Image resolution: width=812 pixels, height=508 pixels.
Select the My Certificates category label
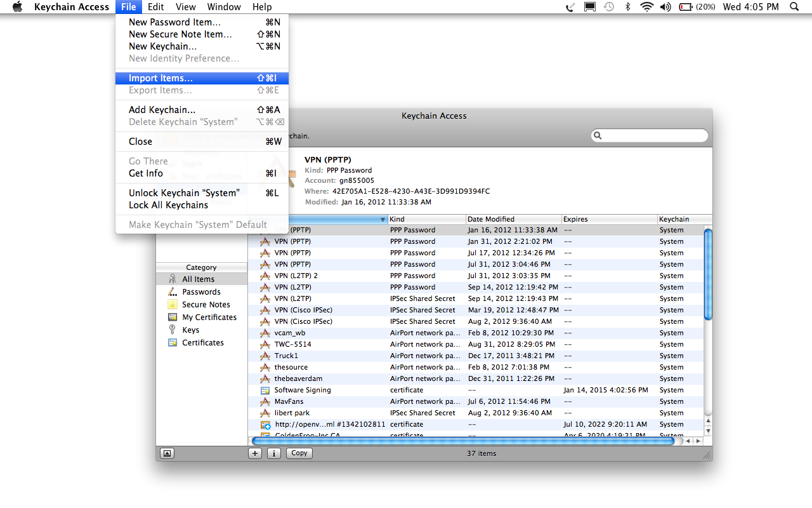[x=209, y=317]
